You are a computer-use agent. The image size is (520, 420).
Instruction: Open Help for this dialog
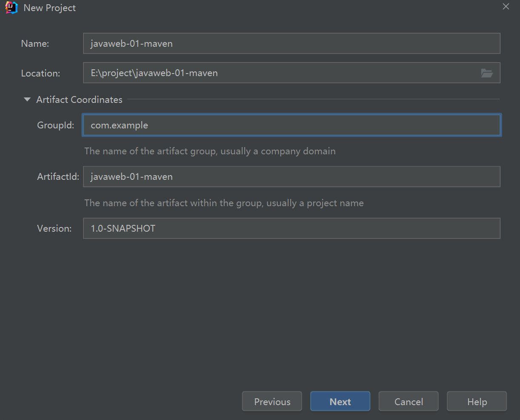[477, 402]
